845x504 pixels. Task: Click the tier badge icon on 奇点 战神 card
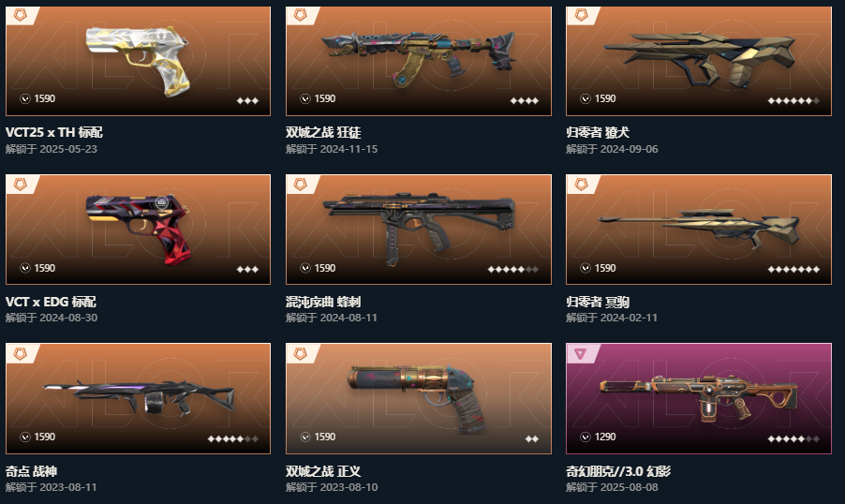pyautogui.click(x=20, y=353)
